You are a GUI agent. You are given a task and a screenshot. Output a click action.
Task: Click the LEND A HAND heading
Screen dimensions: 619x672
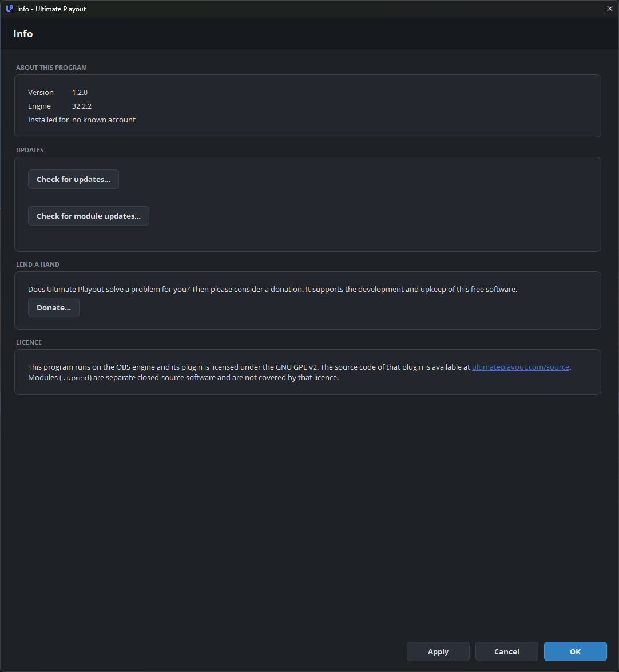(x=38, y=264)
